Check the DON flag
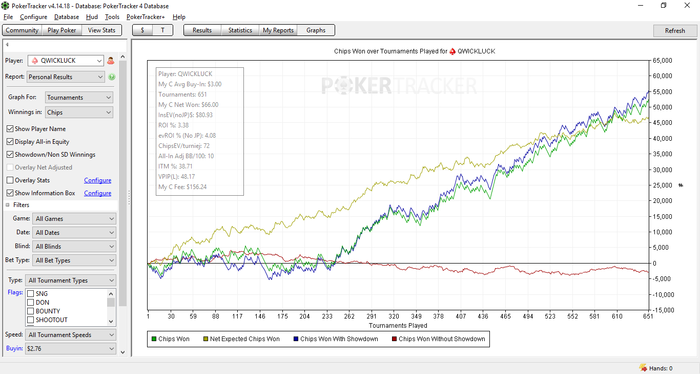700x374 pixels. click(30, 302)
